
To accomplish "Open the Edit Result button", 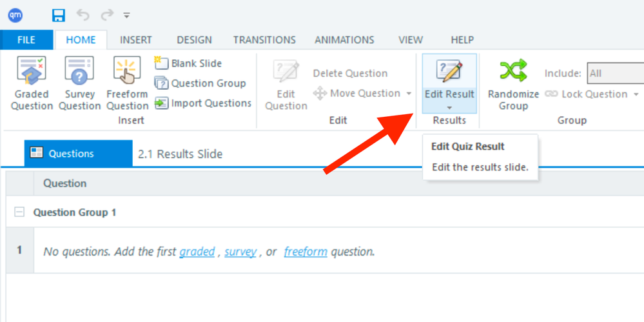I will pyautogui.click(x=449, y=83).
